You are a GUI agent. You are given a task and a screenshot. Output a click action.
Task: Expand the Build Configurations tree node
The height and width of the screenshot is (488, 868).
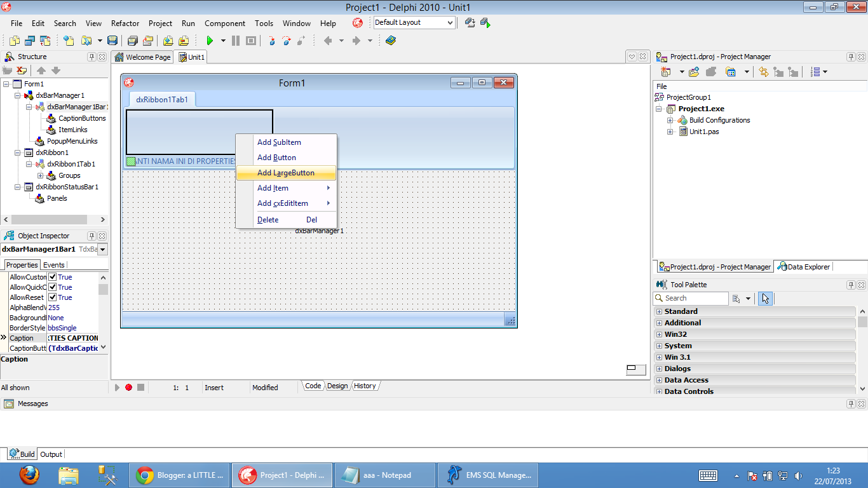[x=669, y=119]
